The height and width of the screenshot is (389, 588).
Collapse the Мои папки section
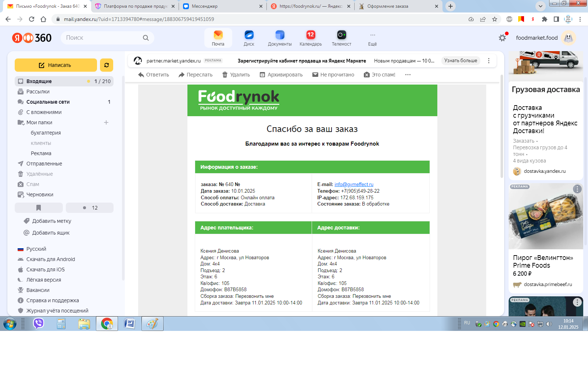pos(21,122)
